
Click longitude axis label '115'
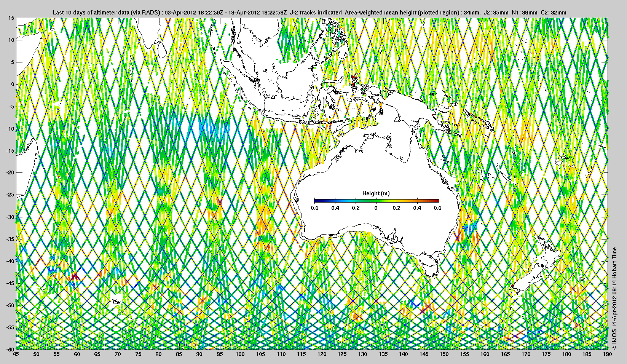pyautogui.click(x=302, y=354)
